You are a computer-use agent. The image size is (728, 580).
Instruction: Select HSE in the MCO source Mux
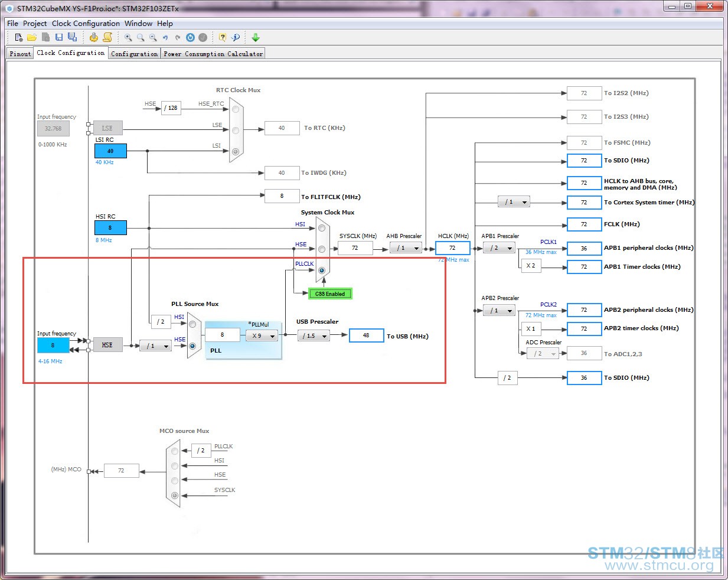click(x=175, y=480)
